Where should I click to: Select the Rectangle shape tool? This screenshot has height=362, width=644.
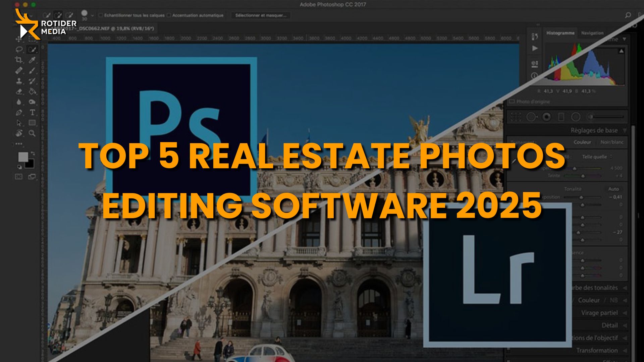click(x=32, y=123)
